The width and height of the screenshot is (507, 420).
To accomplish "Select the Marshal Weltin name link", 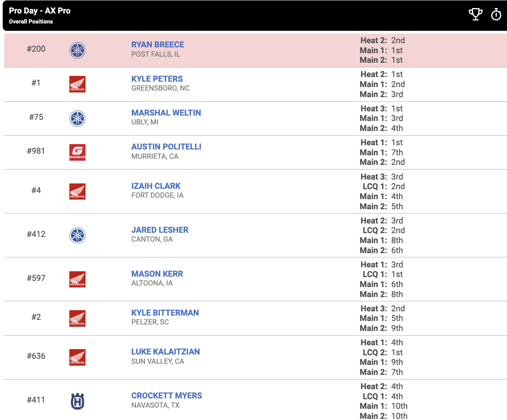I will [x=166, y=113].
